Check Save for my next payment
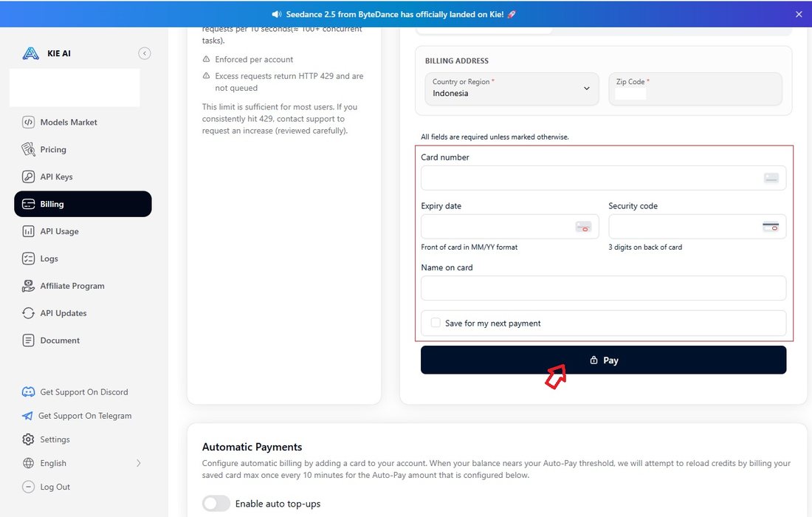 pos(436,323)
